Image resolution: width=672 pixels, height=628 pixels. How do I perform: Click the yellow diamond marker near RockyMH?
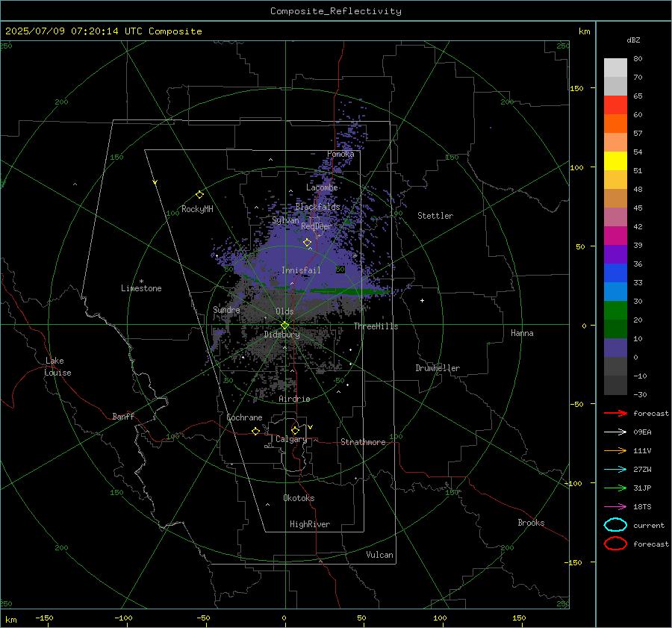199,195
